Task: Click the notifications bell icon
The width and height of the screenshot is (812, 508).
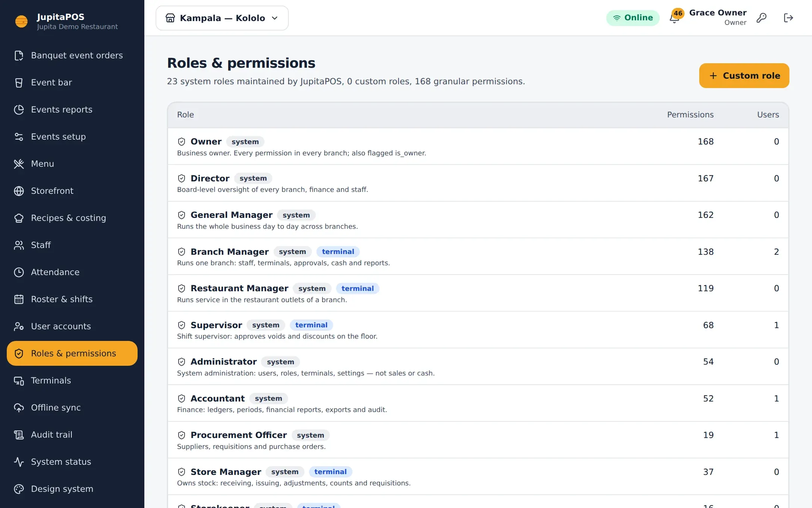Action: tap(674, 18)
